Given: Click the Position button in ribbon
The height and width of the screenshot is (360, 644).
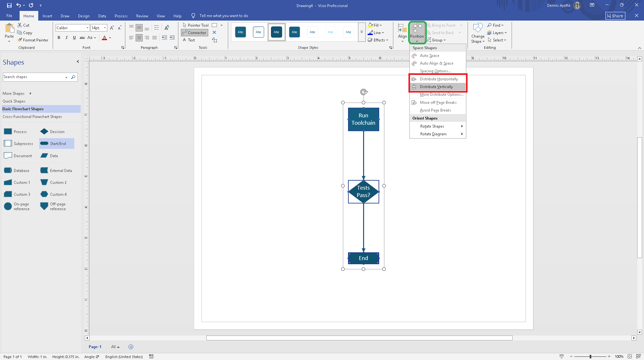Looking at the screenshot, I should (417, 32).
